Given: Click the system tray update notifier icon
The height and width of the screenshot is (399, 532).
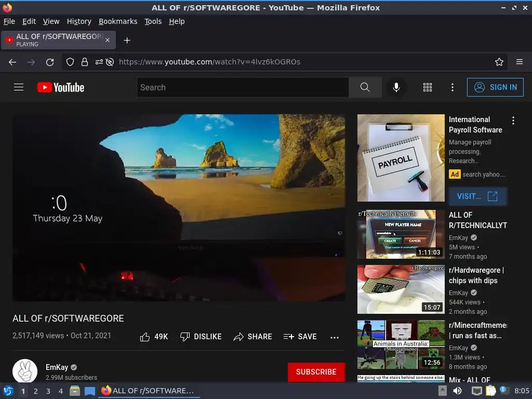Looking at the screenshot, I should pyautogui.click(x=504, y=390).
